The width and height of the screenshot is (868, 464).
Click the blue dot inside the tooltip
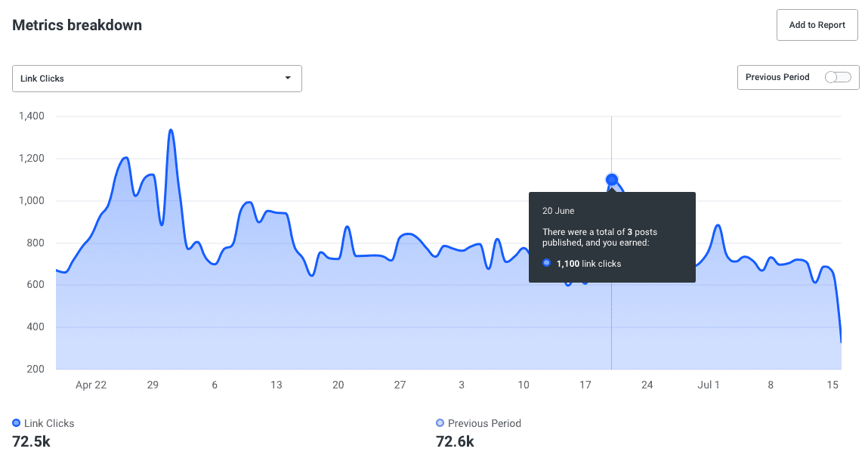[546, 263]
